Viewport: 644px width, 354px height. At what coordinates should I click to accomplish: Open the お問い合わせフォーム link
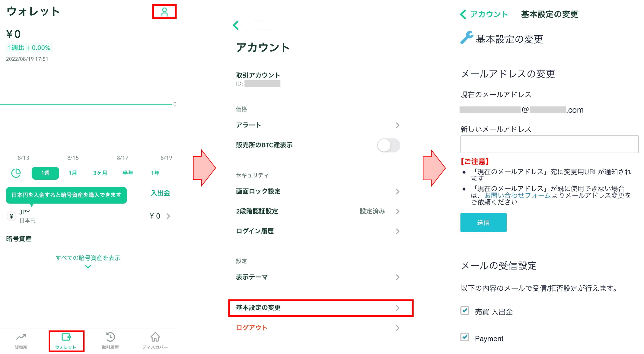click(x=517, y=195)
